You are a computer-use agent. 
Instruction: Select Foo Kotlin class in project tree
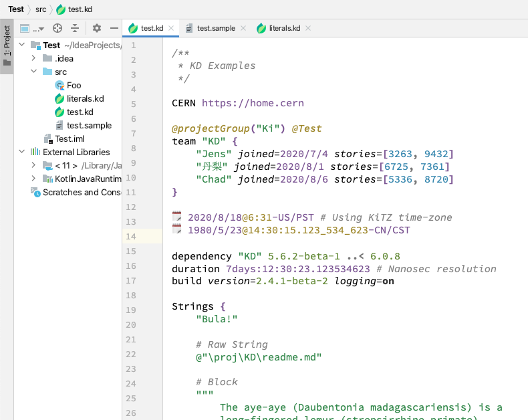(74, 85)
